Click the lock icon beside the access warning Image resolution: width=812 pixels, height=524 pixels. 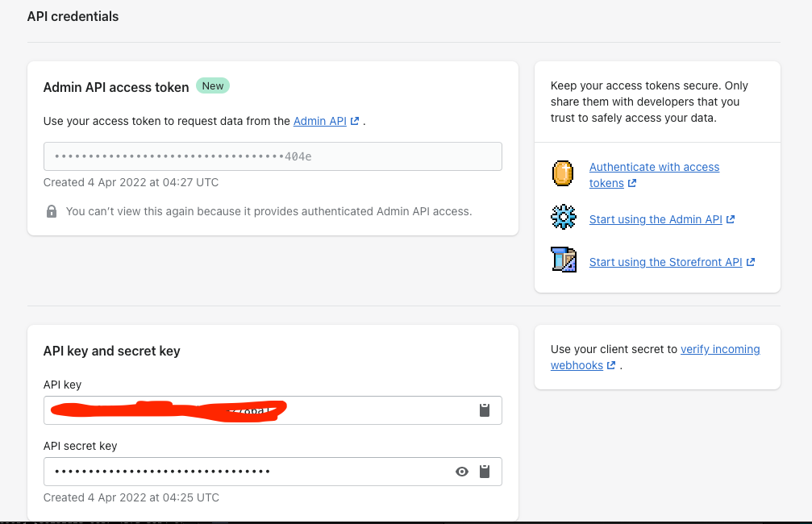pos(51,210)
